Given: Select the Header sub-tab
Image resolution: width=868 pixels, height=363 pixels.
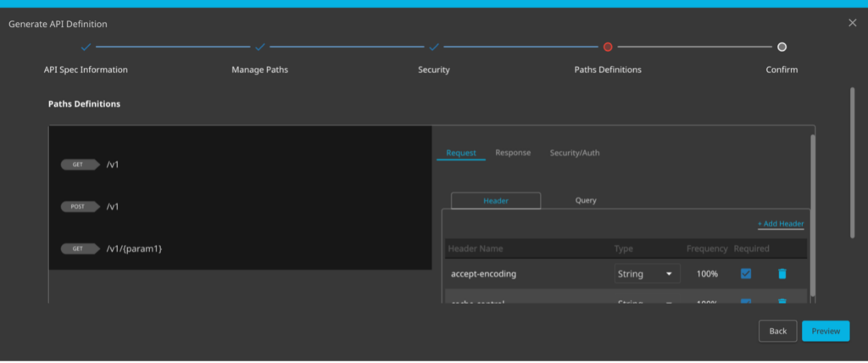Looking at the screenshot, I should point(496,201).
